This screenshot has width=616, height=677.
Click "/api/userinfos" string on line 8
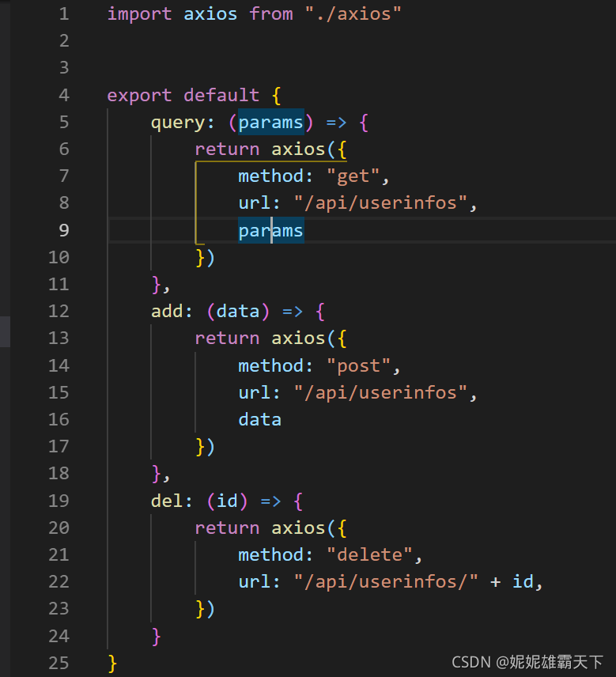(380, 203)
